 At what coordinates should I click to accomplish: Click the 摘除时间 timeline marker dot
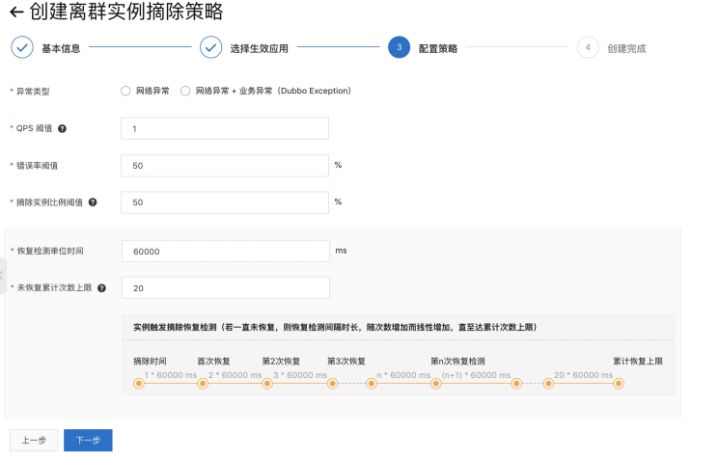[139, 384]
